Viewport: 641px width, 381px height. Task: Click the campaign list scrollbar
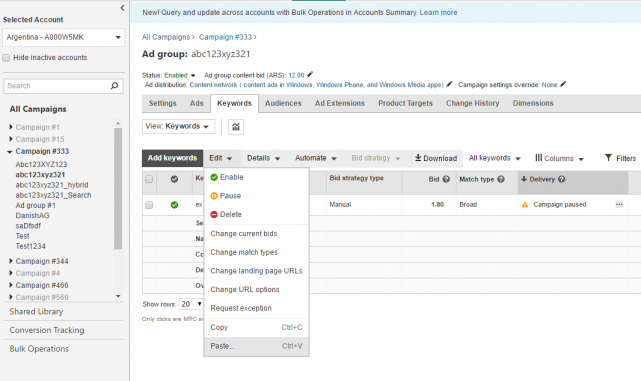118,188
